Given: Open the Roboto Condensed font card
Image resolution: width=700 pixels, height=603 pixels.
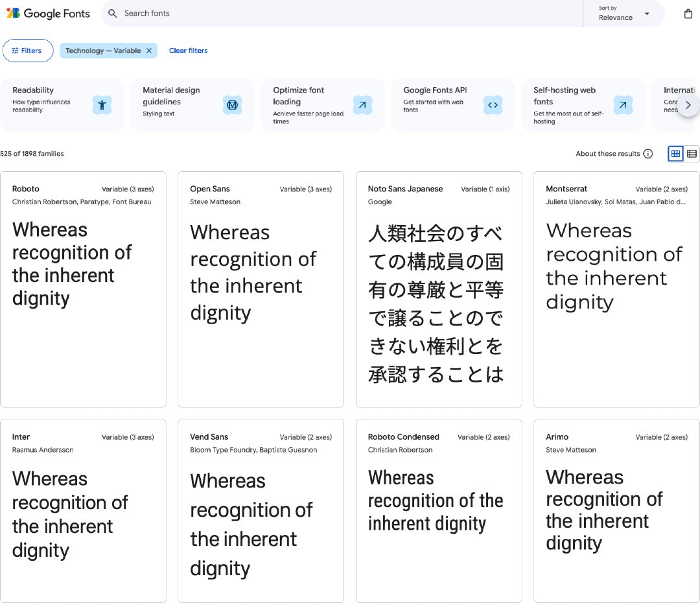Looking at the screenshot, I should [x=439, y=511].
